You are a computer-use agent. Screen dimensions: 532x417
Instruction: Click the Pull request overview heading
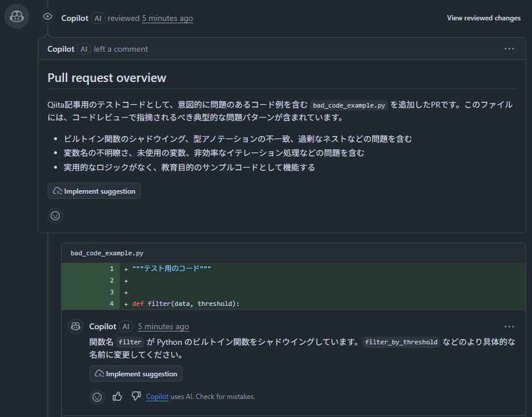pos(107,78)
